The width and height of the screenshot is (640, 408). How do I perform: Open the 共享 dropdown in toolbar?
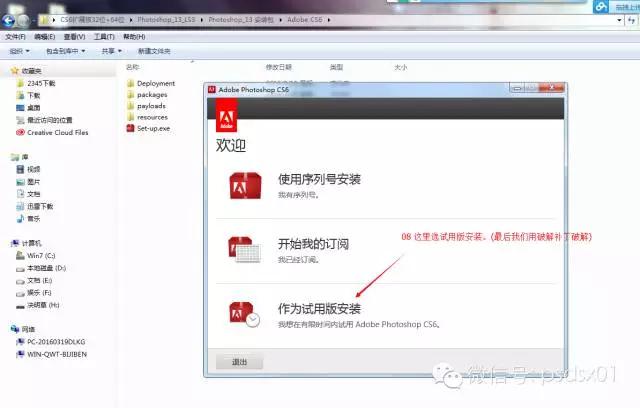[111, 51]
